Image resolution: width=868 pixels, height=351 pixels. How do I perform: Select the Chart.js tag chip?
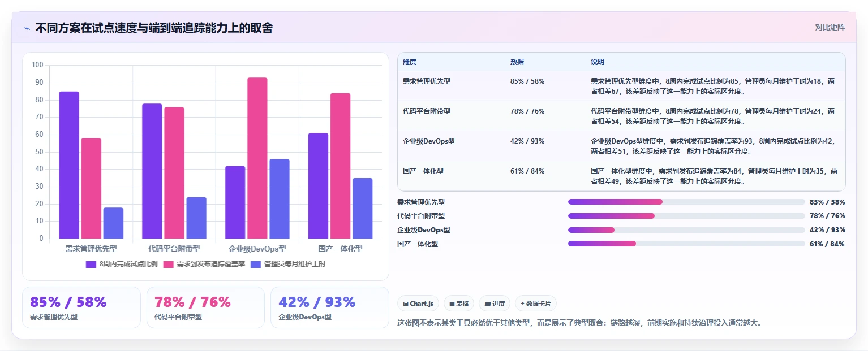click(x=418, y=304)
